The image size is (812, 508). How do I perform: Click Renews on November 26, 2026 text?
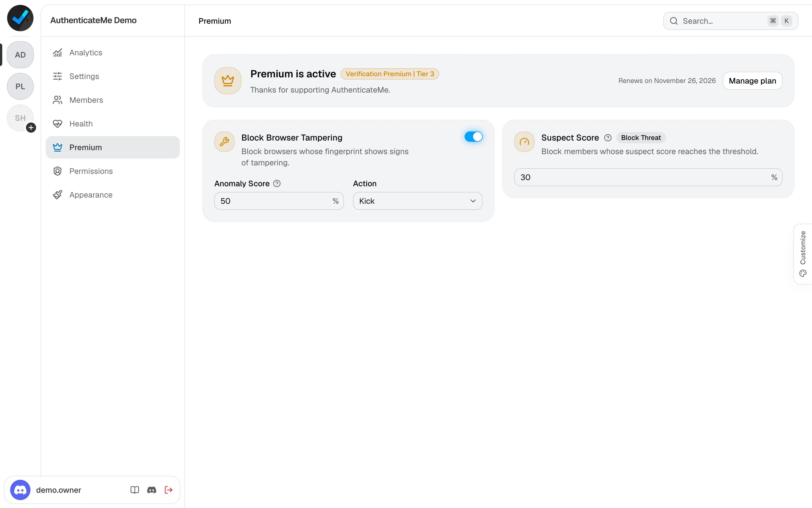point(667,81)
